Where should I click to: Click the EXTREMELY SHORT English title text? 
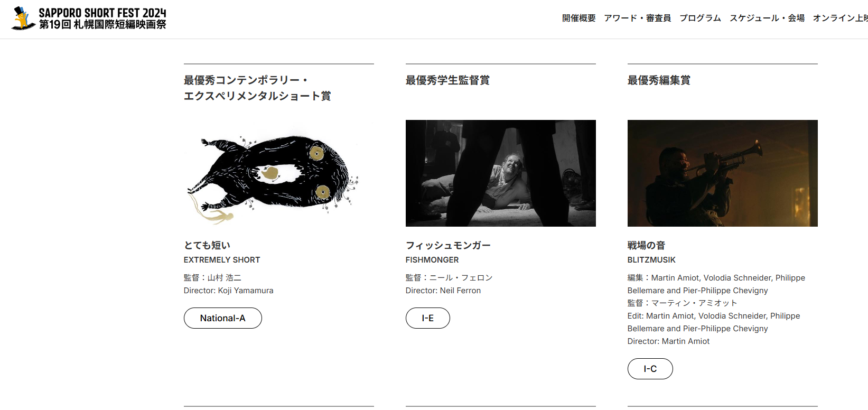[x=222, y=260]
